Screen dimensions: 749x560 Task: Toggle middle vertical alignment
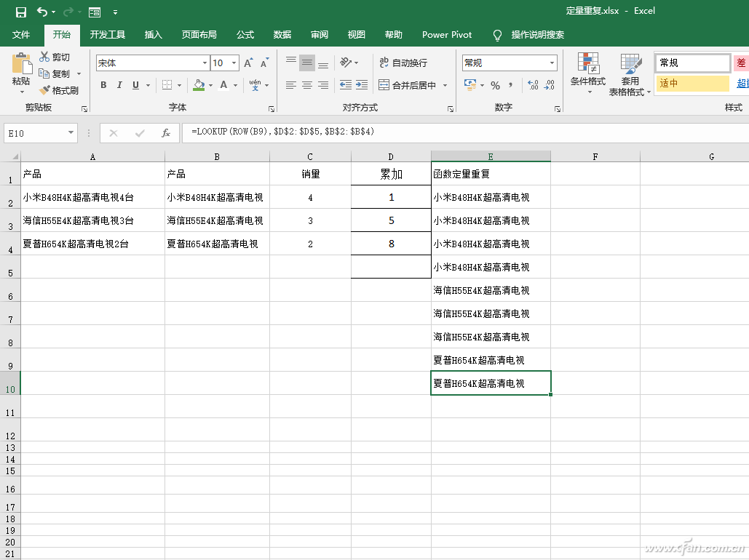(307, 63)
